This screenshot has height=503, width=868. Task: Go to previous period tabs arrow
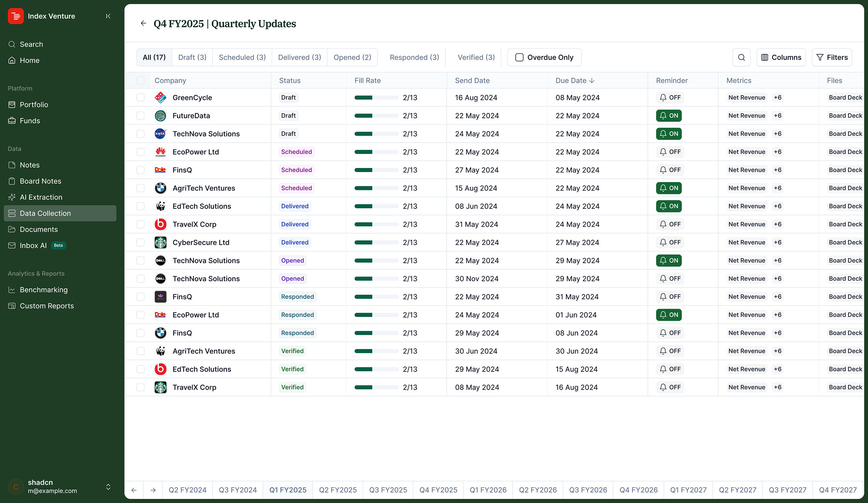[x=134, y=490]
